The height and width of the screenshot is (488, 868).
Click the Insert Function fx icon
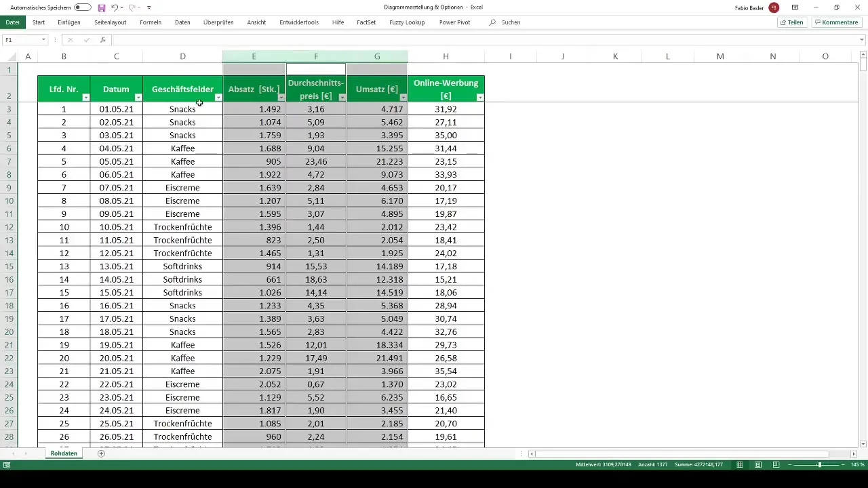point(102,40)
